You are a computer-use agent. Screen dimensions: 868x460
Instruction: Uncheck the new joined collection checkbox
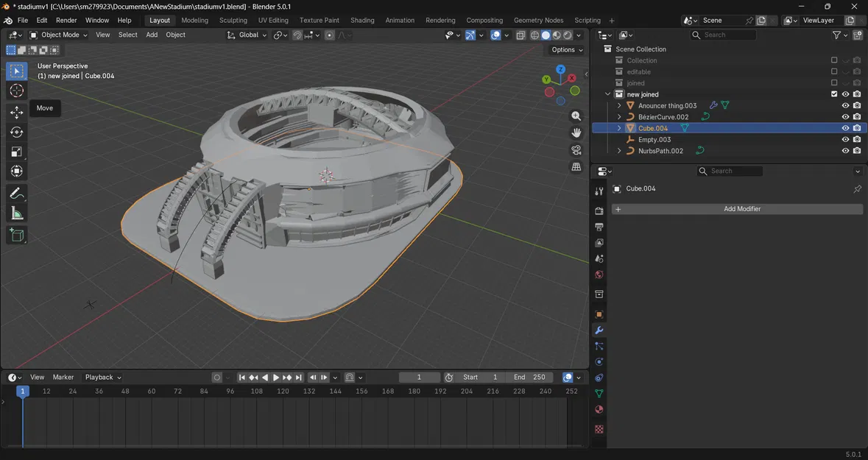(834, 94)
